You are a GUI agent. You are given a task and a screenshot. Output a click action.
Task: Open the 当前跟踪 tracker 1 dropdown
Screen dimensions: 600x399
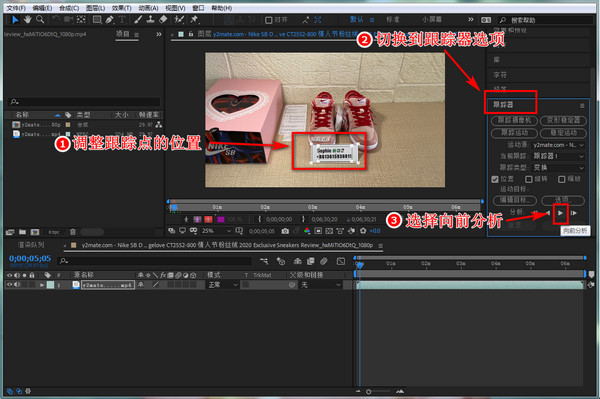point(558,156)
